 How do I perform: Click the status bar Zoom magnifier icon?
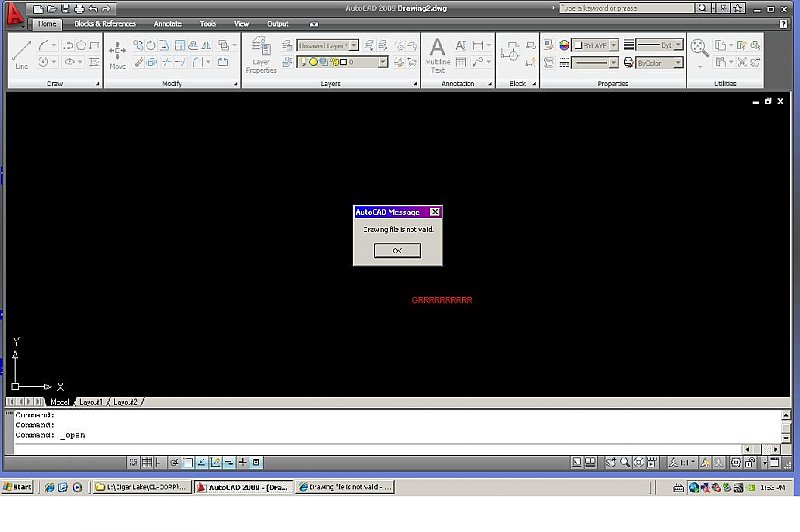tap(624, 463)
